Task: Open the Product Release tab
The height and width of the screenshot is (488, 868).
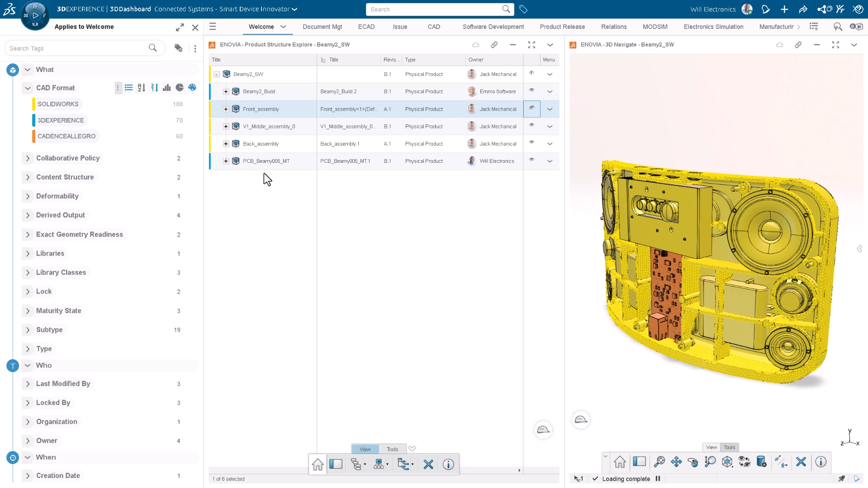Action: (x=562, y=27)
